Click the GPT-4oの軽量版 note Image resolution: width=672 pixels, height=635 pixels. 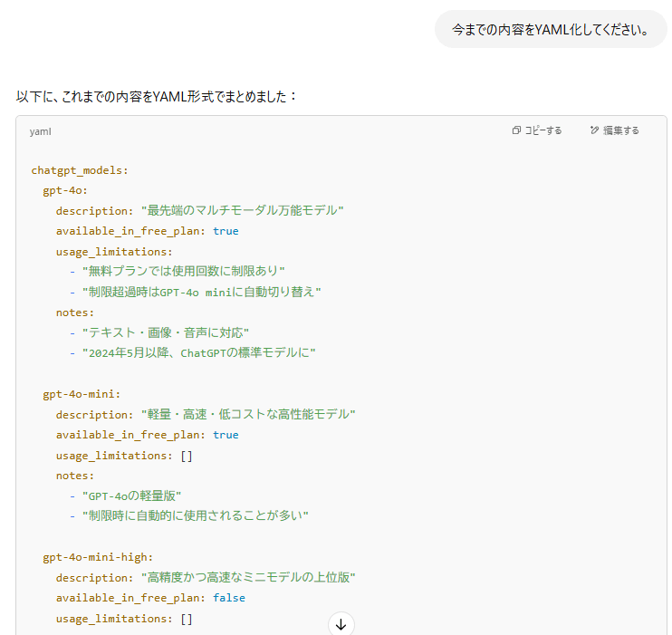click(x=132, y=495)
